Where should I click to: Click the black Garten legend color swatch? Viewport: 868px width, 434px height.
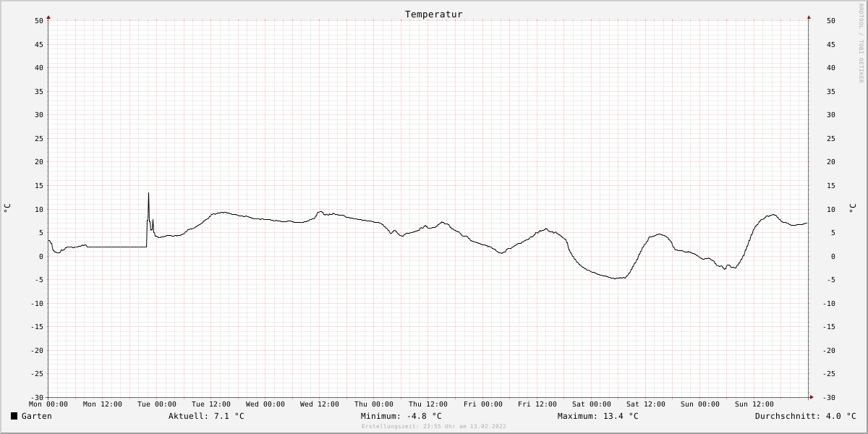coord(14,416)
